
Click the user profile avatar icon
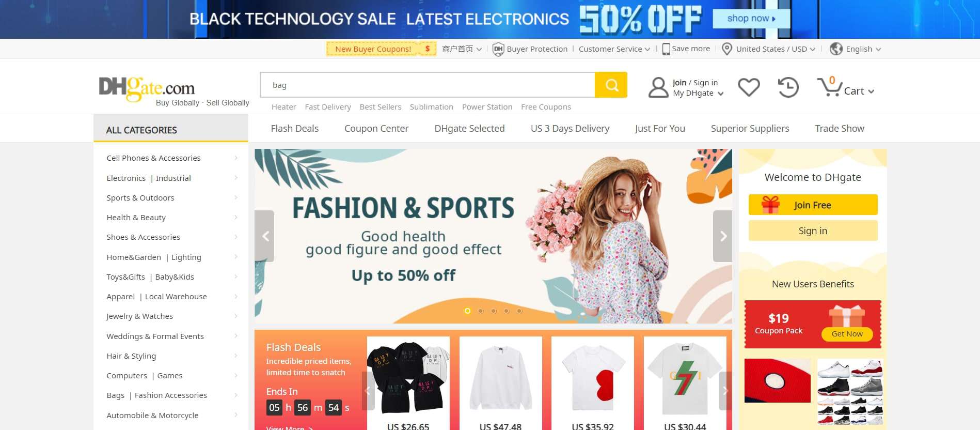click(x=658, y=87)
